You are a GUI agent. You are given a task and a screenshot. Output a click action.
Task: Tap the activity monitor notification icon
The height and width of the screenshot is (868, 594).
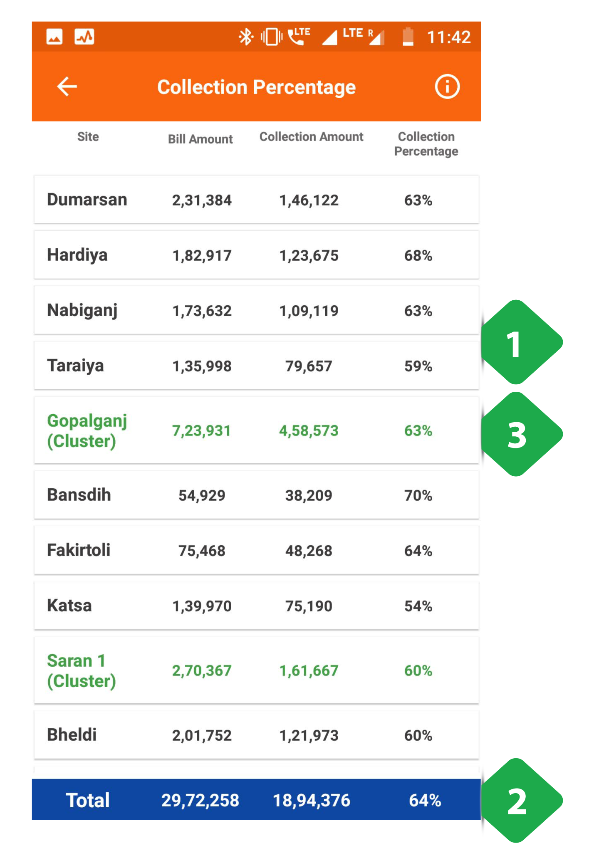84,37
